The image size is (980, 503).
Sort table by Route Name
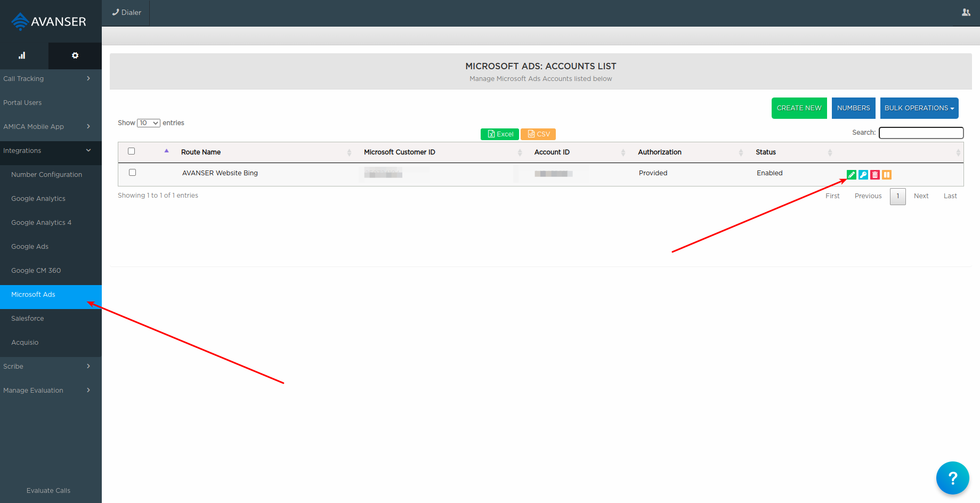tap(266, 152)
